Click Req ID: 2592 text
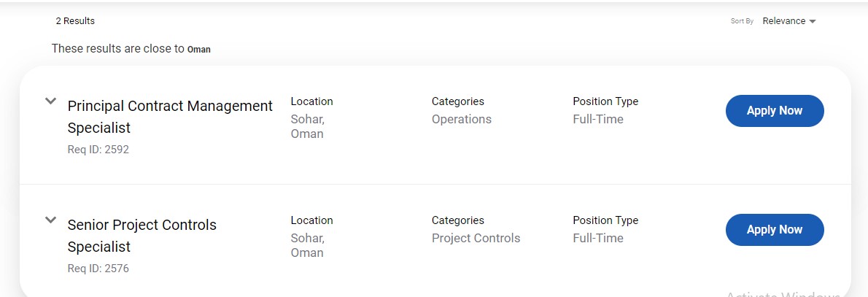Viewport: 868px width, 297px height. (x=98, y=150)
